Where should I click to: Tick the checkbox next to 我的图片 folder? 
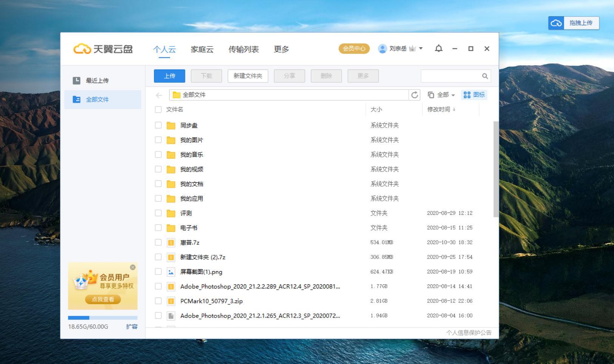click(158, 140)
